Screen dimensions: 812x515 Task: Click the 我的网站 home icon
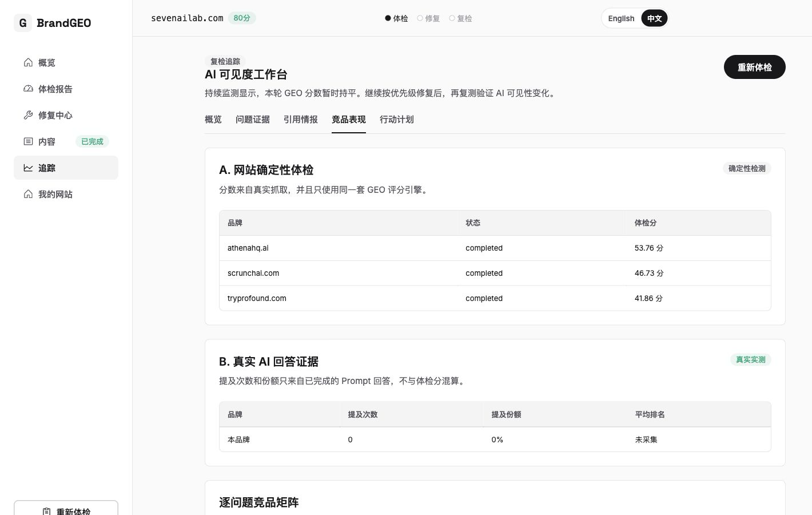click(28, 194)
